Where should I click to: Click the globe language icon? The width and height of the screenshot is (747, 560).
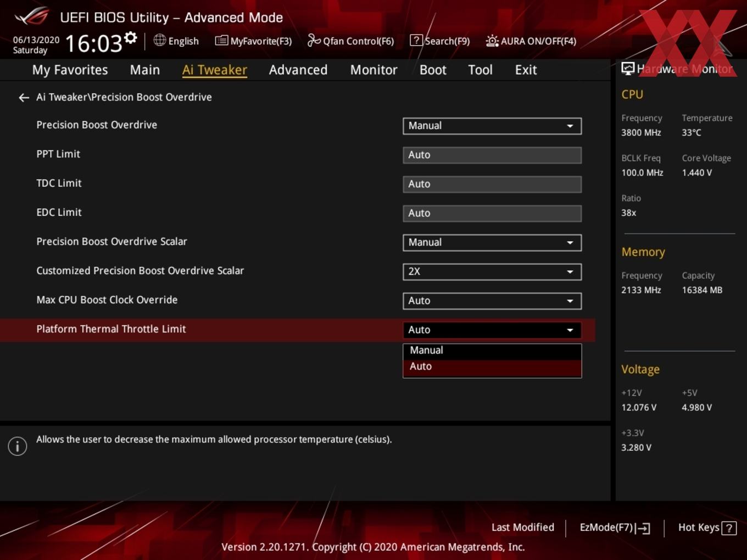coord(159,40)
